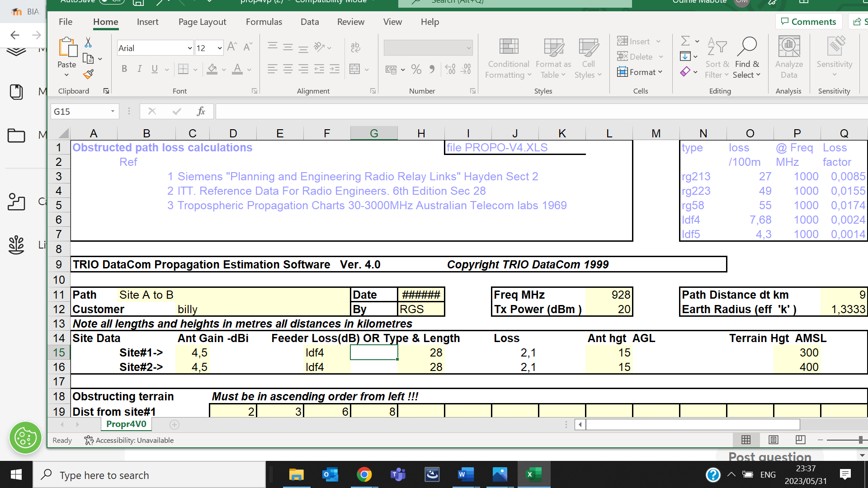This screenshot has height=488, width=868.
Task: Open the font size dropdown
Action: coord(220,48)
